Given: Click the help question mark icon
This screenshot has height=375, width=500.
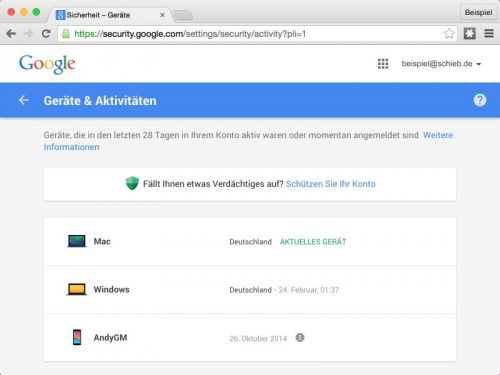Looking at the screenshot, I should tap(480, 100).
